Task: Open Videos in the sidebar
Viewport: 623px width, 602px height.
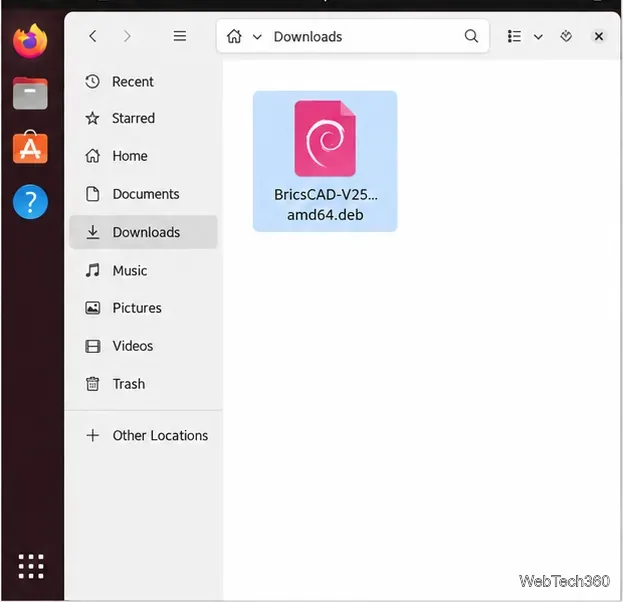Action: [x=143, y=346]
